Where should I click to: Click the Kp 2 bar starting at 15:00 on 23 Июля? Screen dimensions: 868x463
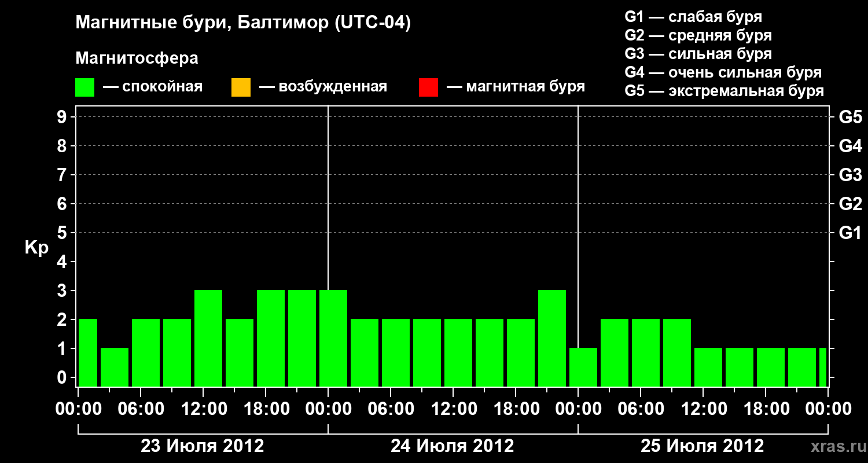coord(240,352)
